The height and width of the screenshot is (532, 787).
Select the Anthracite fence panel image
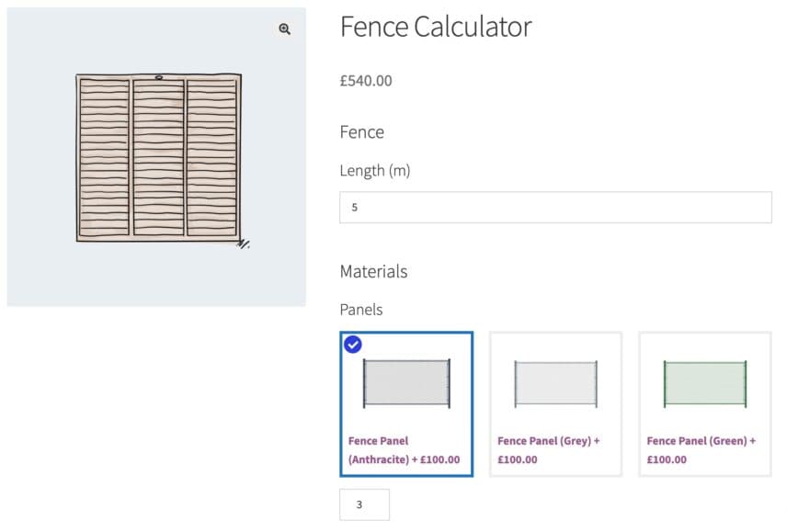[x=405, y=386]
